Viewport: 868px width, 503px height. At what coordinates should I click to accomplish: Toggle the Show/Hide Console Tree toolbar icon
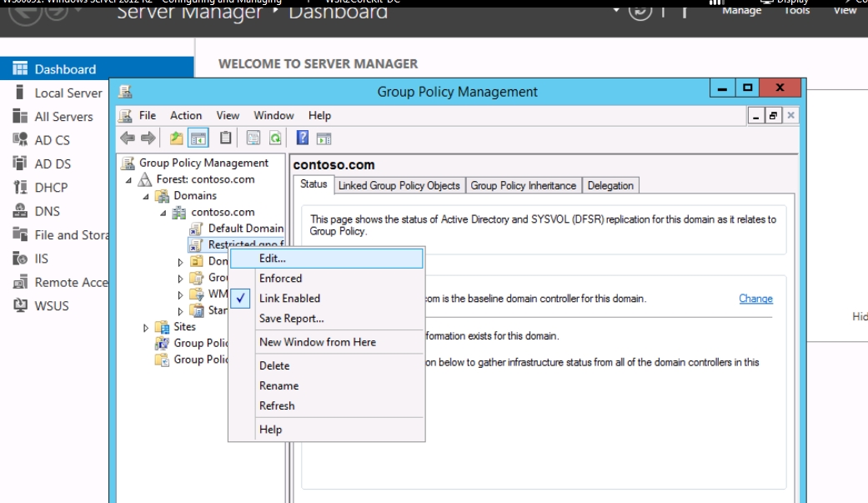(x=198, y=138)
